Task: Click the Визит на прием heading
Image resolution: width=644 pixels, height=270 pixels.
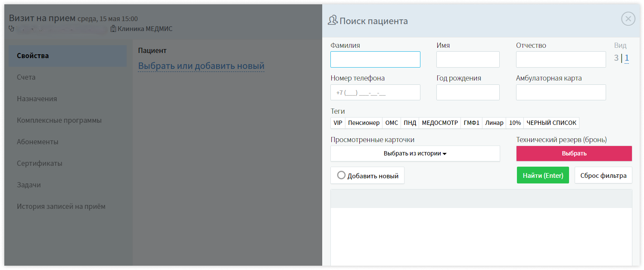Action: point(42,18)
